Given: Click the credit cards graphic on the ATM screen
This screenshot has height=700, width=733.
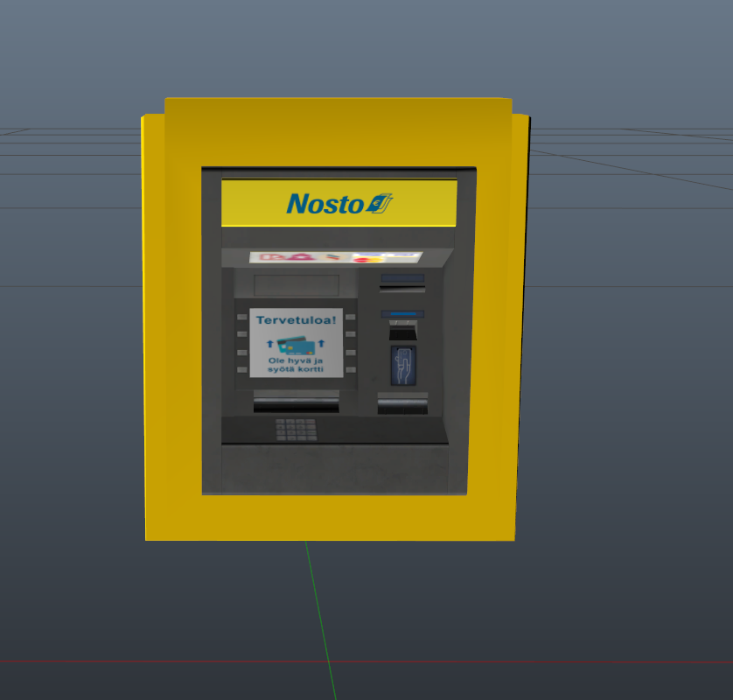Looking at the screenshot, I should 296,346.
